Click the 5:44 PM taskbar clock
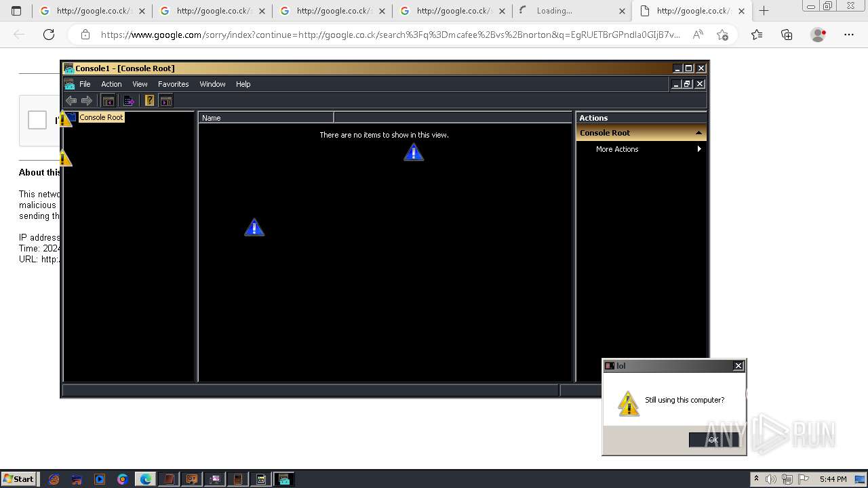 [833, 479]
